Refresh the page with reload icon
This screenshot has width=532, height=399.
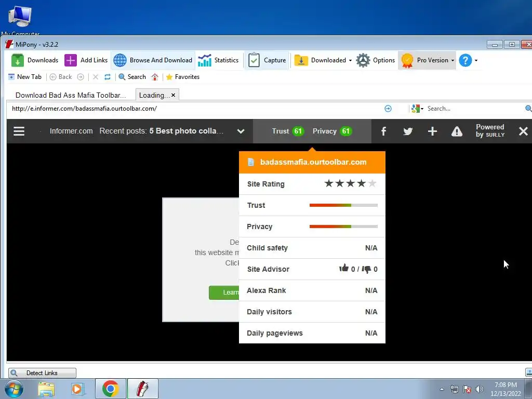pos(108,77)
